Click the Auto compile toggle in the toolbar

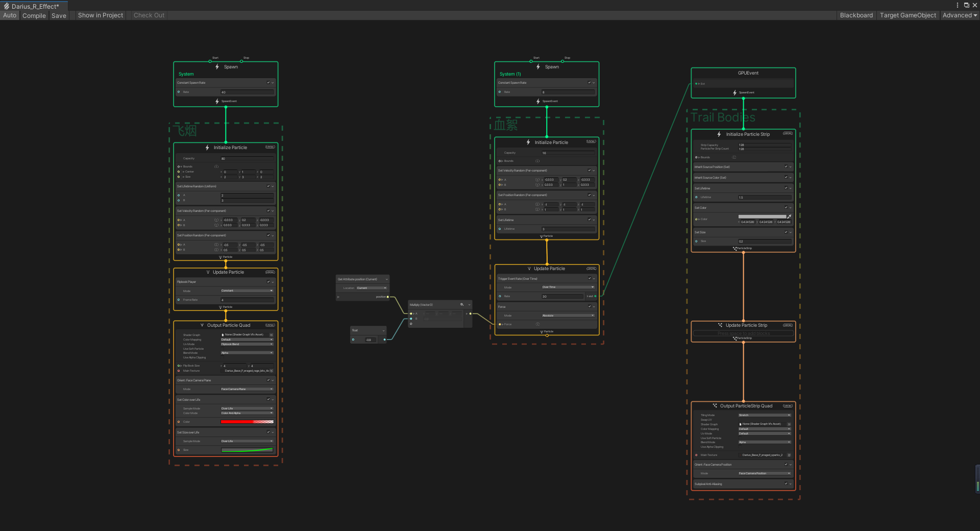click(10, 15)
